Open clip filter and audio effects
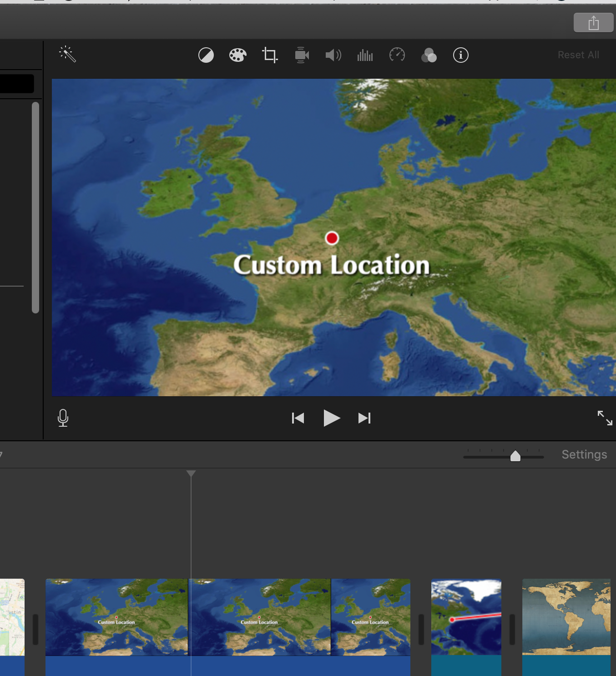Screen dimensions: 616x676 pyautogui.click(x=429, y=55)
